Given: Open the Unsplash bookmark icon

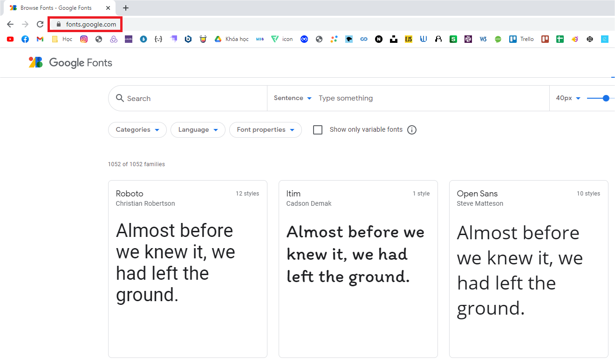Looking at the screenshot, I should click(x=394, y=39).
